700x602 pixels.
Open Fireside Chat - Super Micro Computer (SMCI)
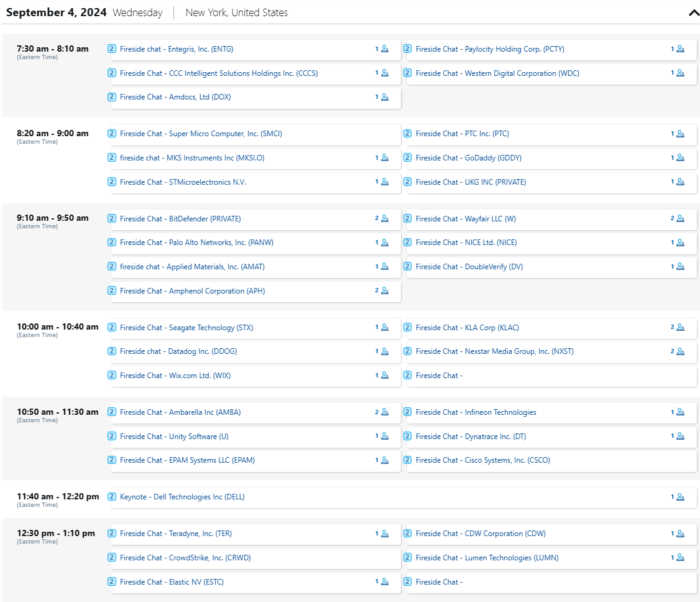[201, 134]
